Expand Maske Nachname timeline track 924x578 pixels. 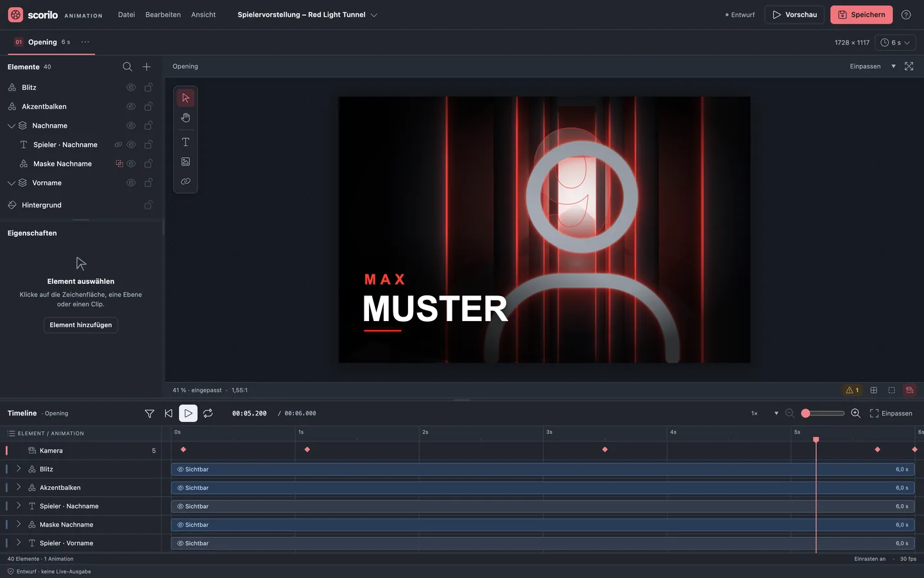[19, 524]
